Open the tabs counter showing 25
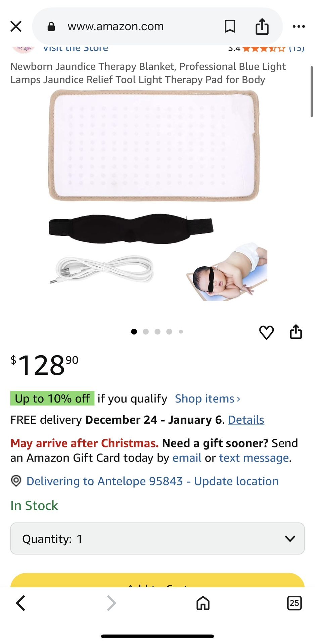 click(294, 603)
